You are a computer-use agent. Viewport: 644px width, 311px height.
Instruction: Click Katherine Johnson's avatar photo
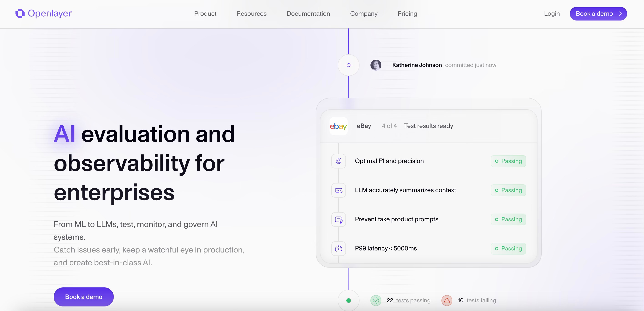(x=376, y=65)
